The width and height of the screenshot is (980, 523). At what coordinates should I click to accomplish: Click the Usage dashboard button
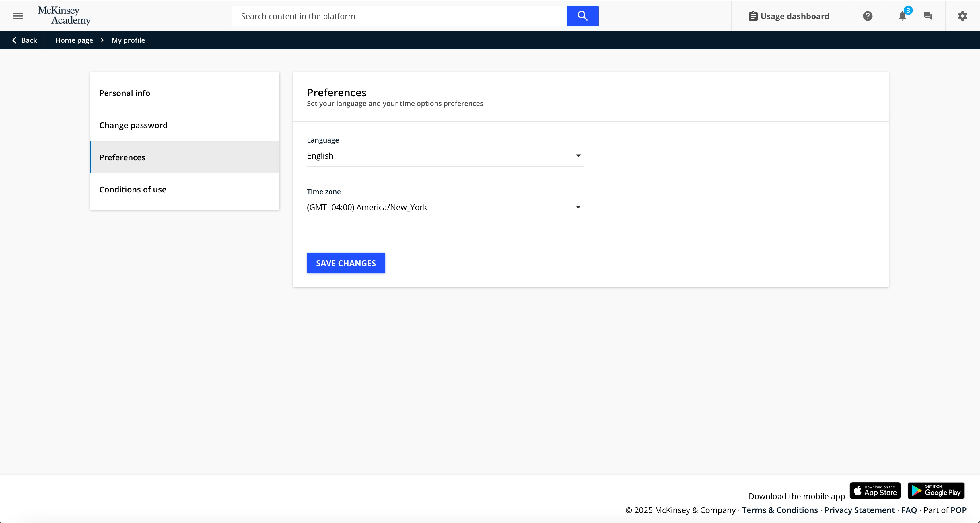pyautogui.click(x=789, y=16)
